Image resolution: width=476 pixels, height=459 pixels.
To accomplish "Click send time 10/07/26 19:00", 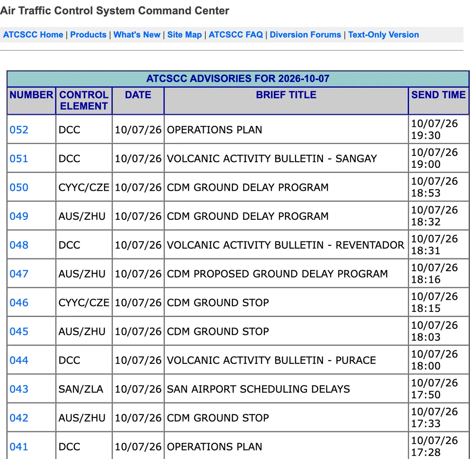I will point(434,158).
